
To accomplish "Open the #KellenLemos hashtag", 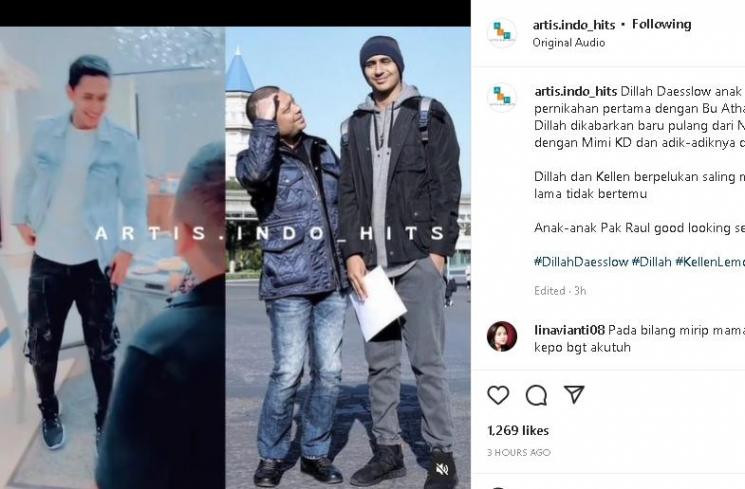I will 710,262.
